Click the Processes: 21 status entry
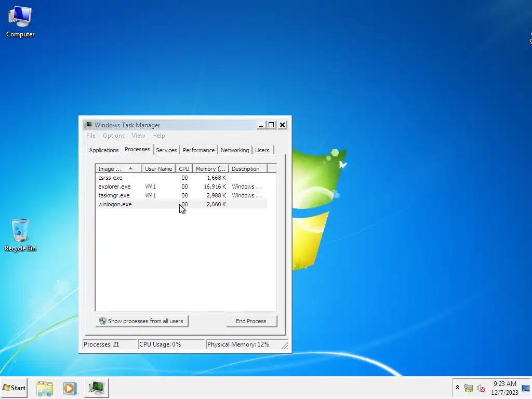The height and width of the screenshot is (399, 532). point(109,344)
